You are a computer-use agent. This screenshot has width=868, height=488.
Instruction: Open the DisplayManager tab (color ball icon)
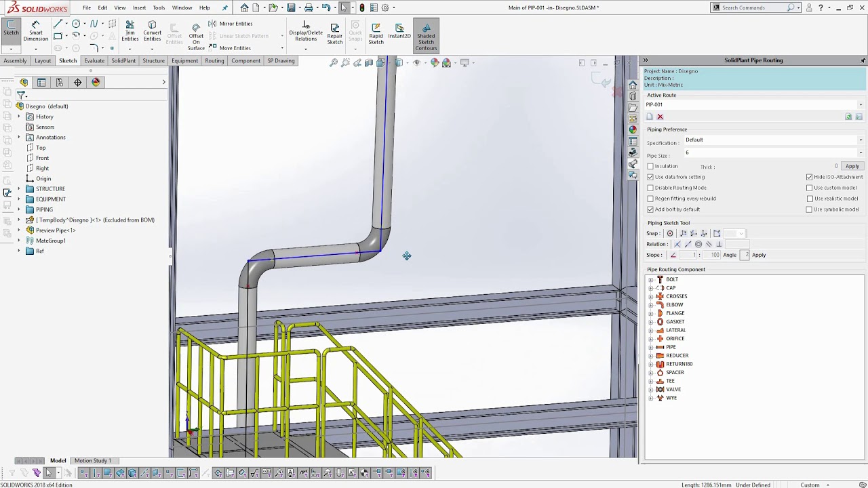[x=96, y=82]
